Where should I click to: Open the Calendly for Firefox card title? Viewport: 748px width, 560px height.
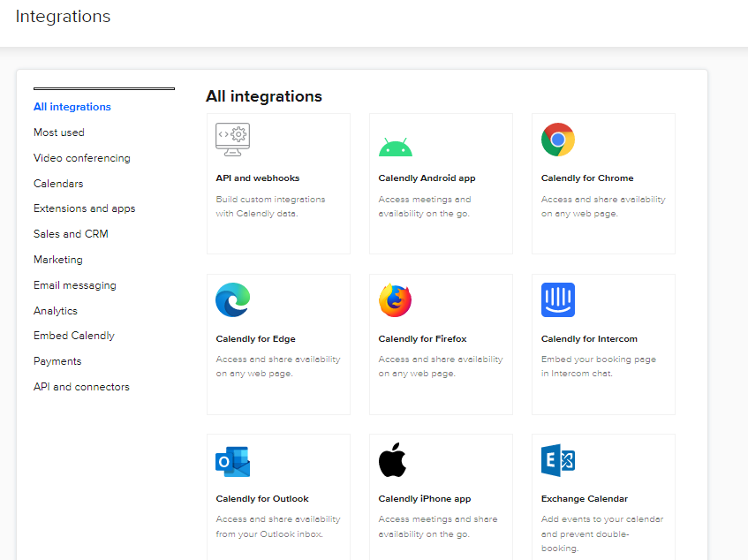[x=423, y=338]
